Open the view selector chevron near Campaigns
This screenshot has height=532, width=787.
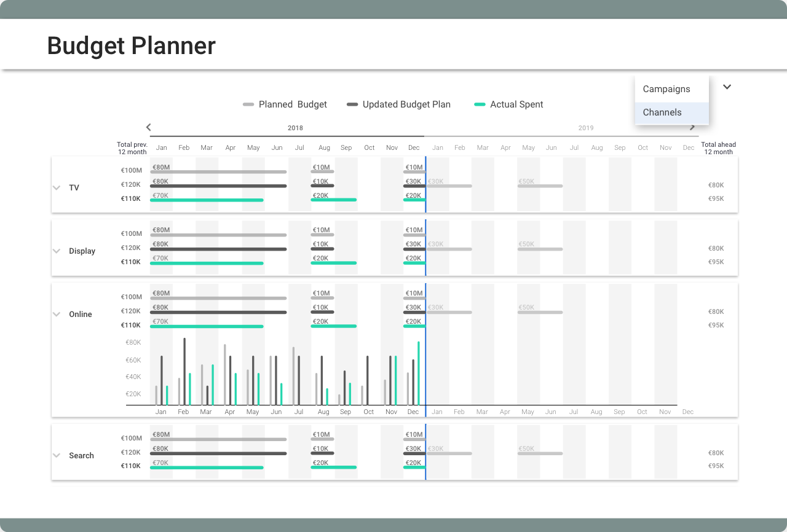[x=727, y=87]
